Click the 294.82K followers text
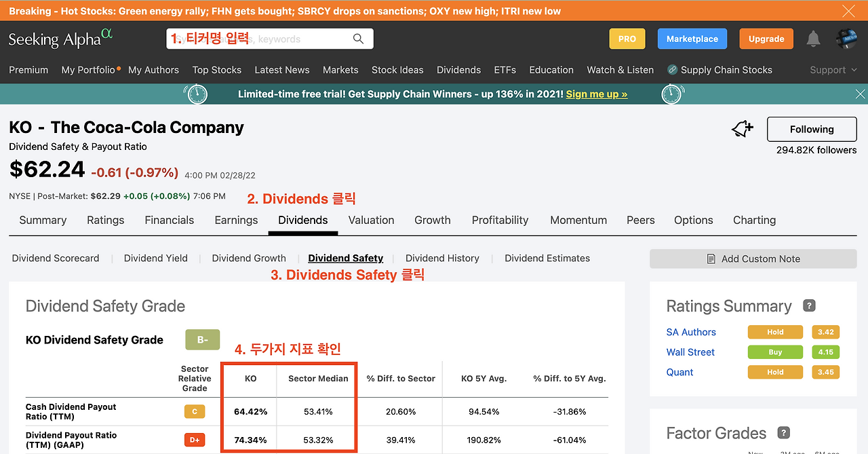 click(x=816, y=150)
